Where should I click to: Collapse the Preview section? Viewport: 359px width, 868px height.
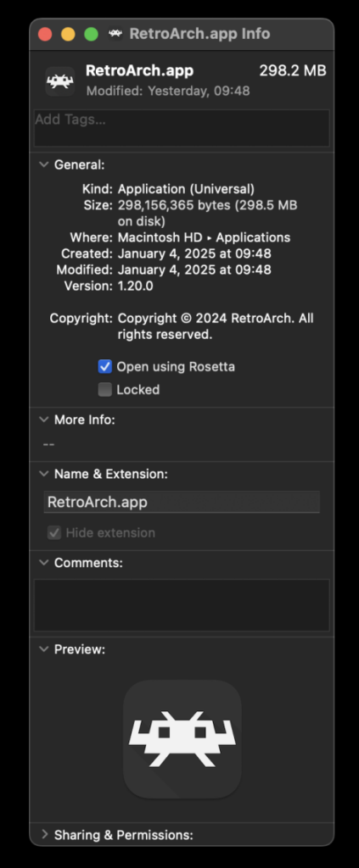click(x=44, y=649)
